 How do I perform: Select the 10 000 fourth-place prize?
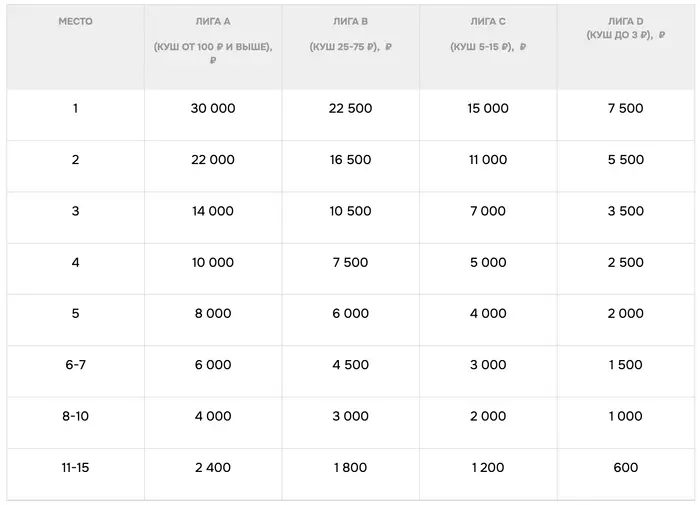point(213,262)
